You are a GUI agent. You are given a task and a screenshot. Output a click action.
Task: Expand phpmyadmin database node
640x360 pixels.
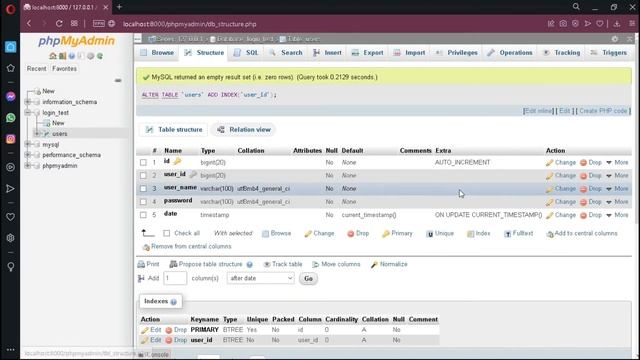pyautogui.click(x=27, y=165)
